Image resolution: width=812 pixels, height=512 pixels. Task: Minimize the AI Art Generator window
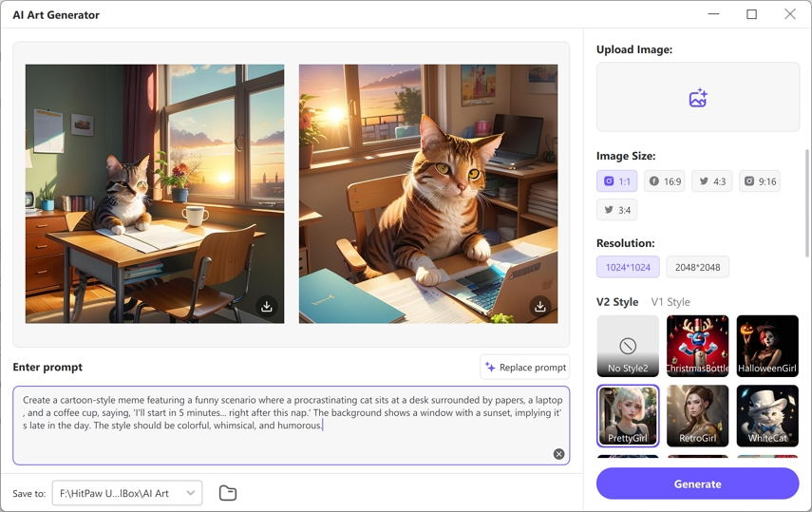(713, 14)
